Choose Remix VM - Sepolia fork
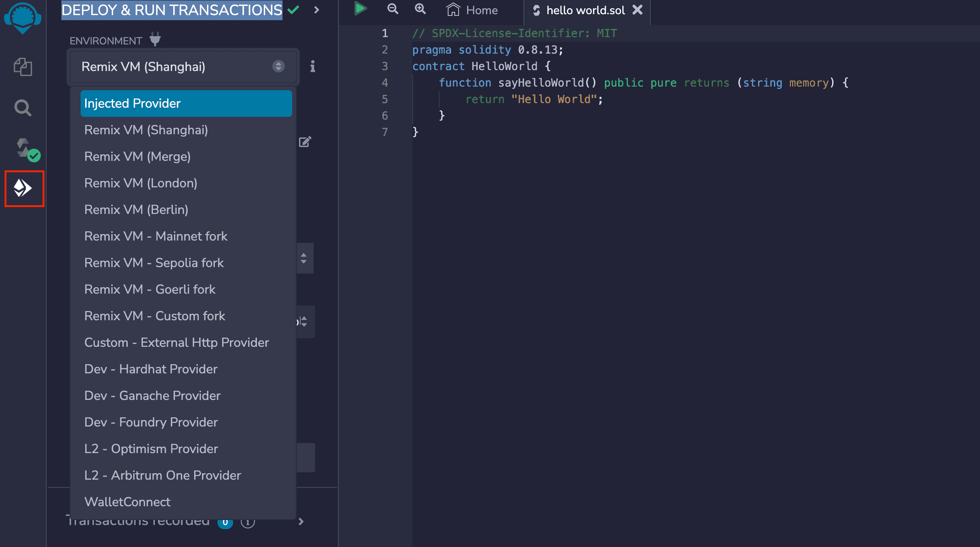 pyautogui.click(x=154, y=263)
